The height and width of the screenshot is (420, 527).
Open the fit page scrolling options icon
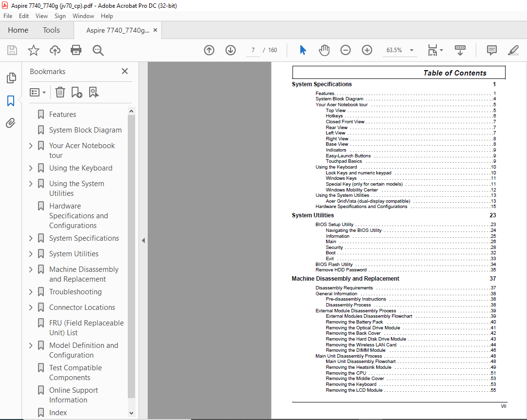coord(435,50)
